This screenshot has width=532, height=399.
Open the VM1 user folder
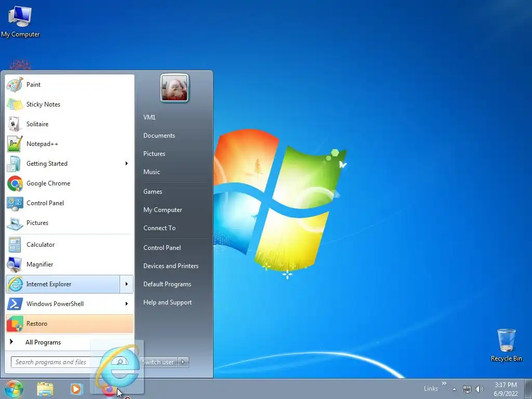[x=149, y=117]
